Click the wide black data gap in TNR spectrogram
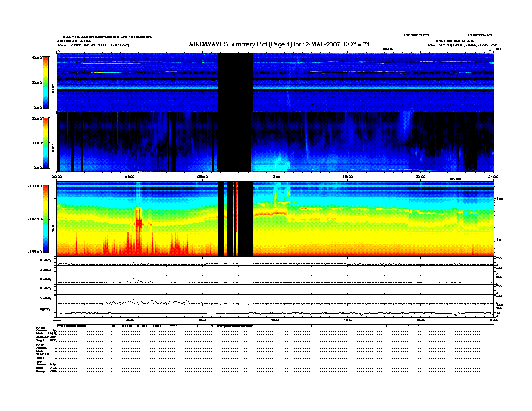This screenshot has height=411, width=532. click(245, 219)
